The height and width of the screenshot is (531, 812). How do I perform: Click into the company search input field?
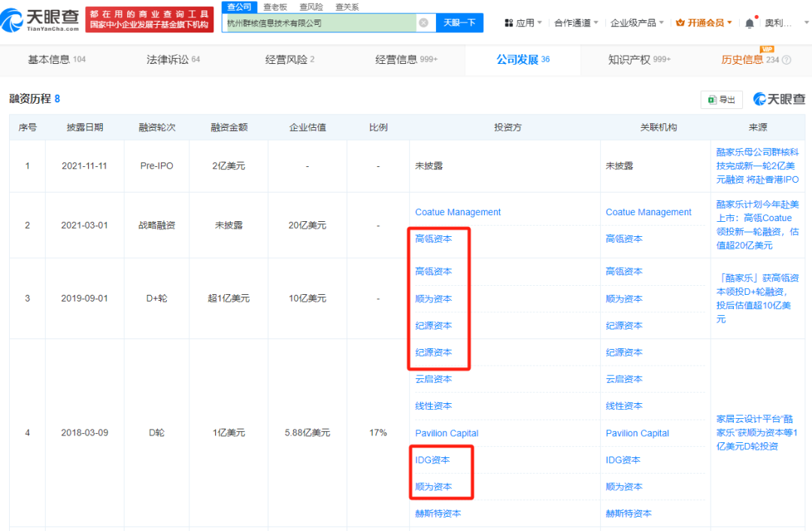pos(320,23)
